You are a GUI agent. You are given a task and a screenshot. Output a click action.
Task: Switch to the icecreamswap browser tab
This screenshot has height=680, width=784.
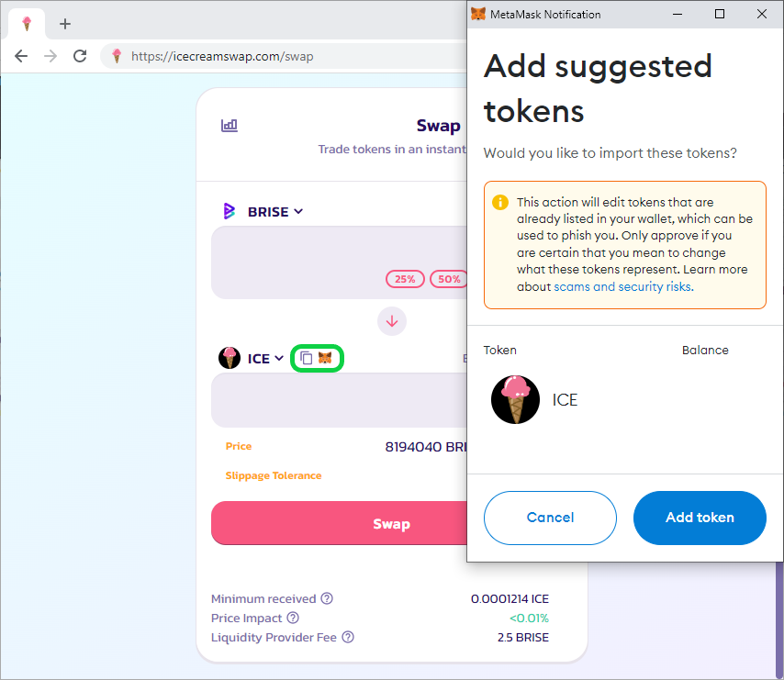click(x=27, y=24)
